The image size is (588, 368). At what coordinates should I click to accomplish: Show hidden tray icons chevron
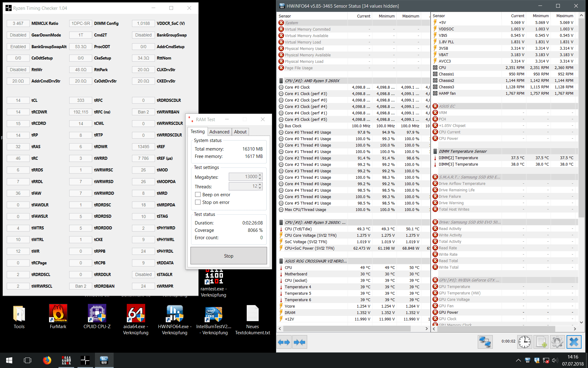[x=518, y=360]
